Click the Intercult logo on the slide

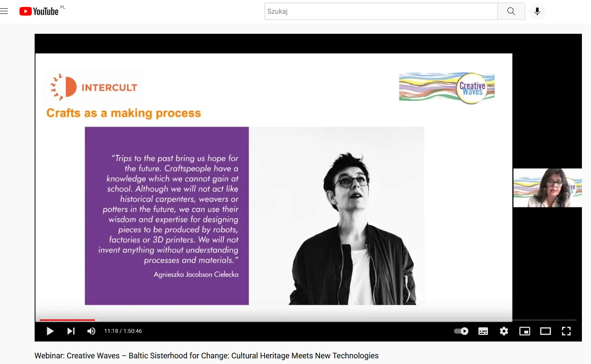94,87
